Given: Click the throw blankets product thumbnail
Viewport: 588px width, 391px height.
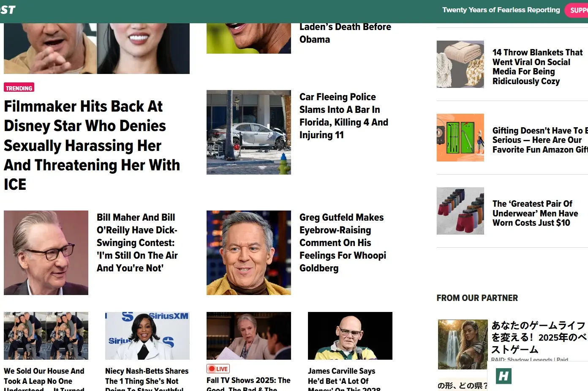Looking at the screenshot, I should coord(460,64).
